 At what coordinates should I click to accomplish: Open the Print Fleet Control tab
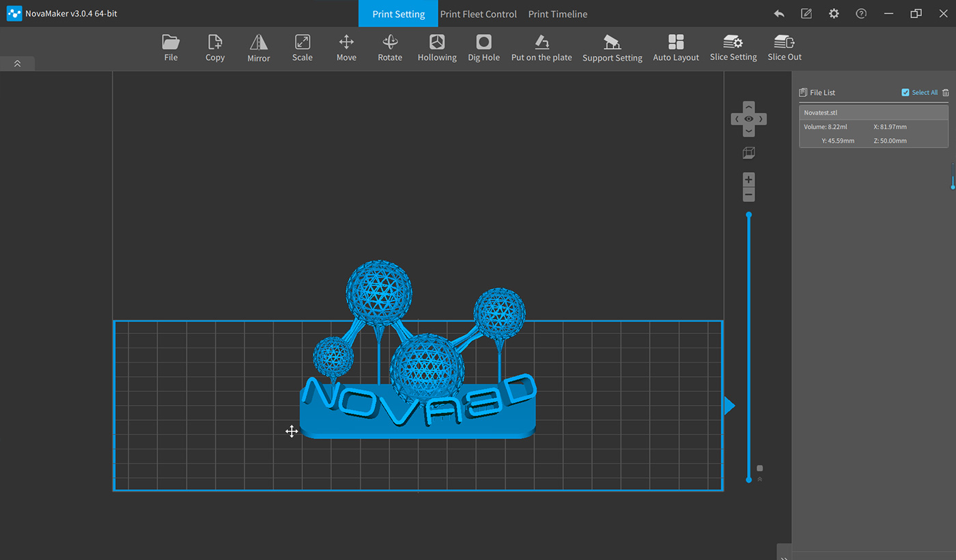[x=479, y=14]
